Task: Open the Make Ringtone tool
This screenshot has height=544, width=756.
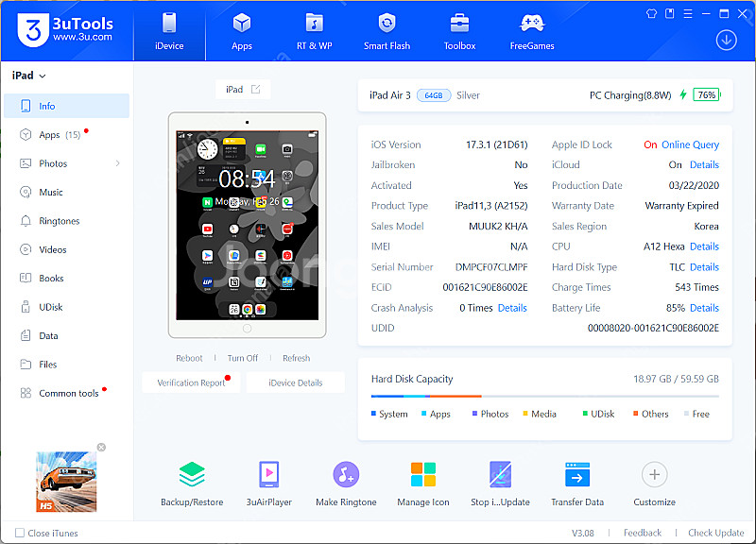Action: (x=346, y=484)
